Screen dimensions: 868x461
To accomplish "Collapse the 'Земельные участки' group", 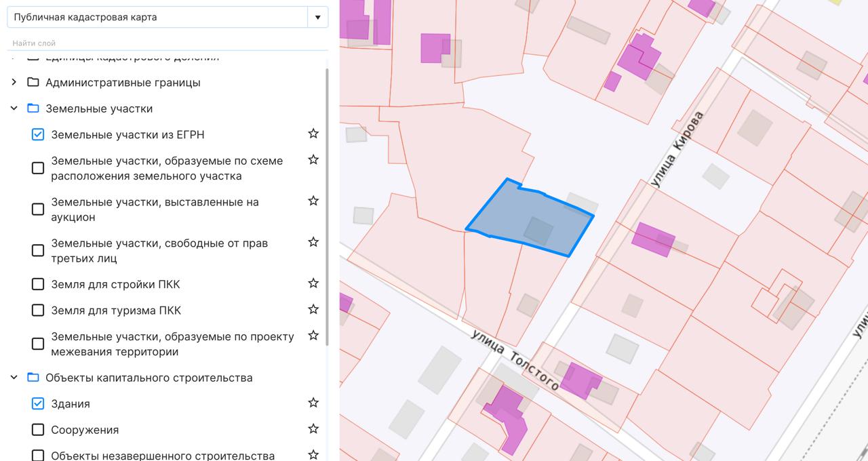I will pyautogui.click(x=14, y=108).
